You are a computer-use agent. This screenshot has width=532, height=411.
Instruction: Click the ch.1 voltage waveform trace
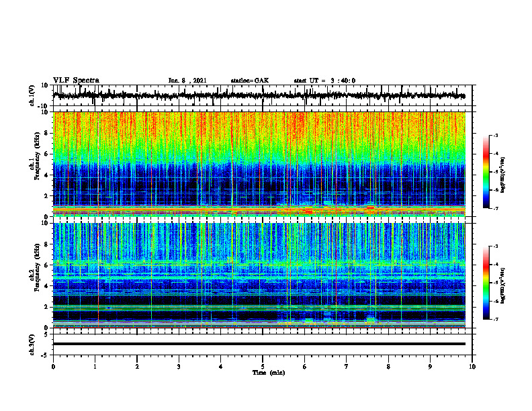(x=259, y=95)
